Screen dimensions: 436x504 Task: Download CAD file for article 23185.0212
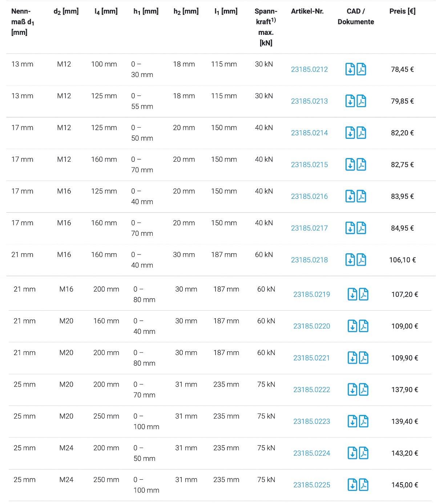pos(350,69)
